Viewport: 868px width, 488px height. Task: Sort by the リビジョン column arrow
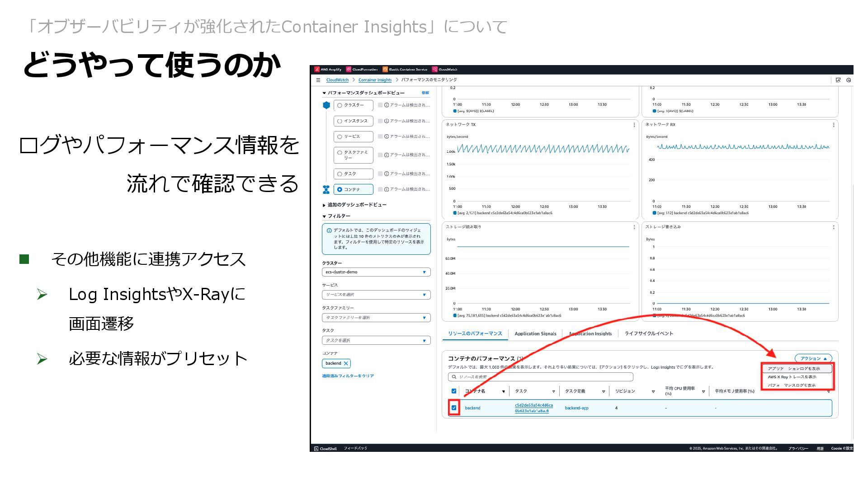pos(653,392)
